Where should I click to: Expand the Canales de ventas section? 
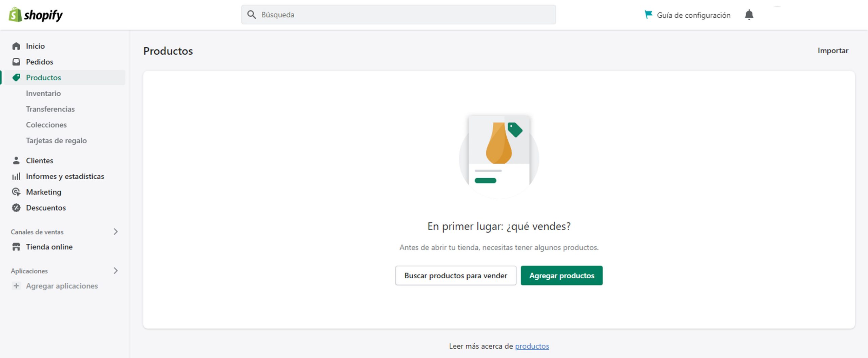coord(116,232)
